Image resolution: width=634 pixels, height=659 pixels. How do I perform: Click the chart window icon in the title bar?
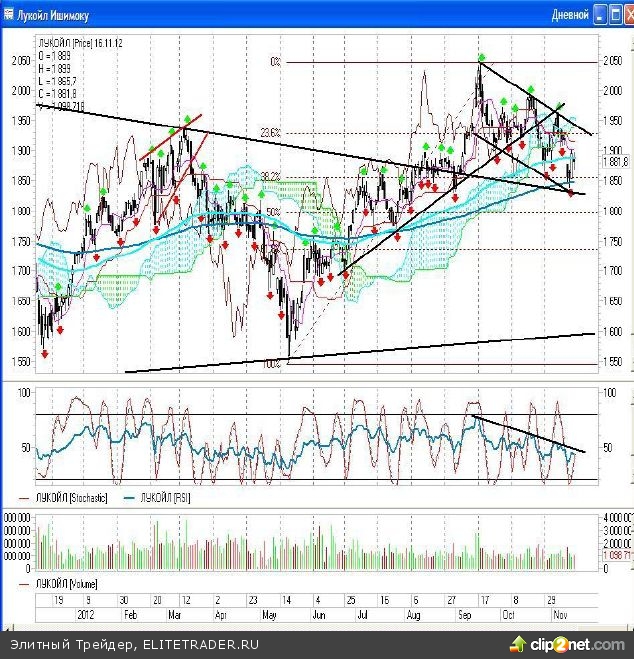click(8, 14)
